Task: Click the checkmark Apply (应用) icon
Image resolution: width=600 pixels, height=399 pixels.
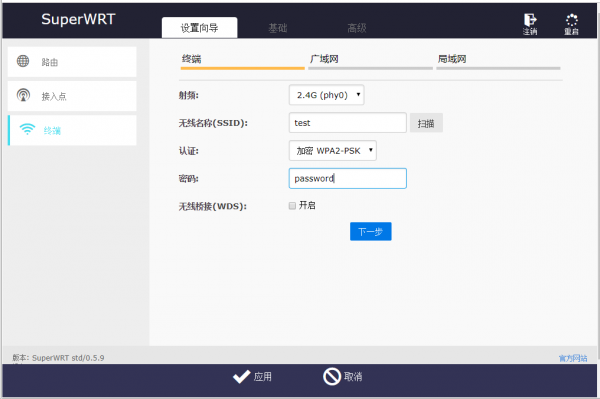Action: pyautogui.click(x=241, y=376)
